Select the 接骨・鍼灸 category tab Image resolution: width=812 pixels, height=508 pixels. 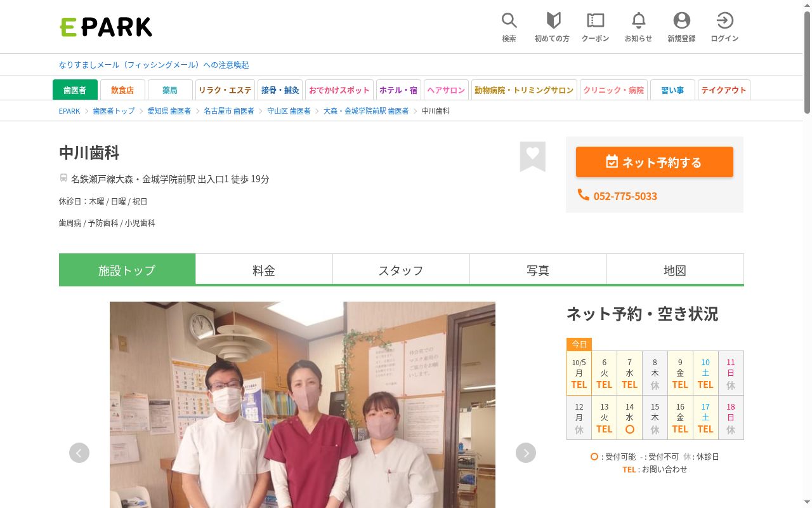coord(280,90)
